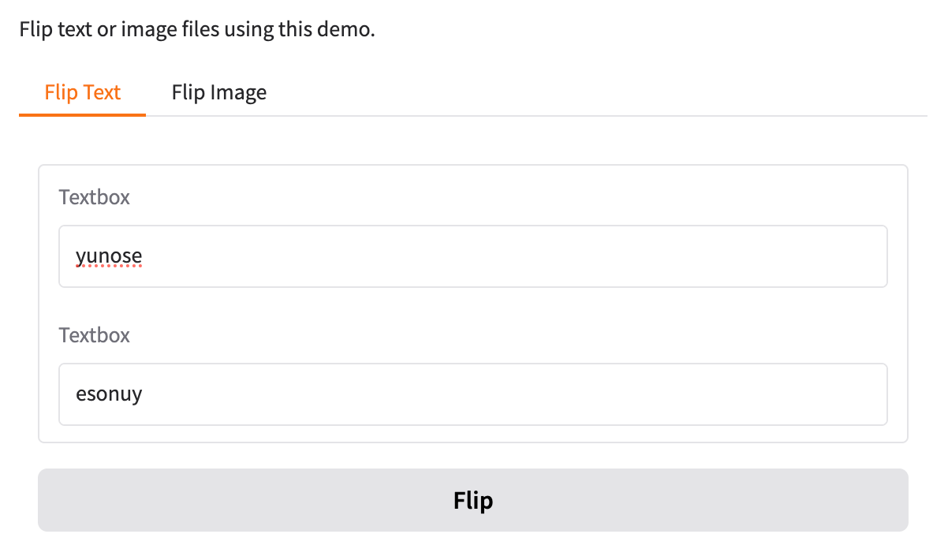
Task: Click the text esonuy in the output
Action: pyautogui.click(x=108, y=394)
